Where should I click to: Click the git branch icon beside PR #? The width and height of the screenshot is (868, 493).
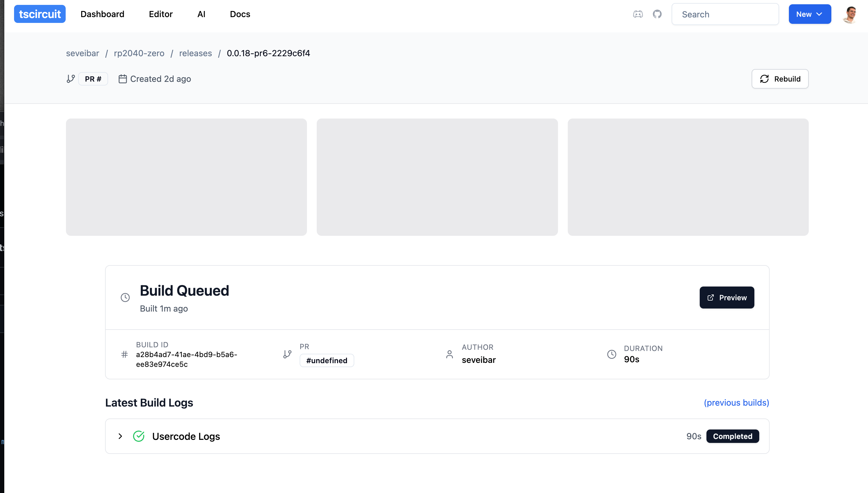[71, 79]
